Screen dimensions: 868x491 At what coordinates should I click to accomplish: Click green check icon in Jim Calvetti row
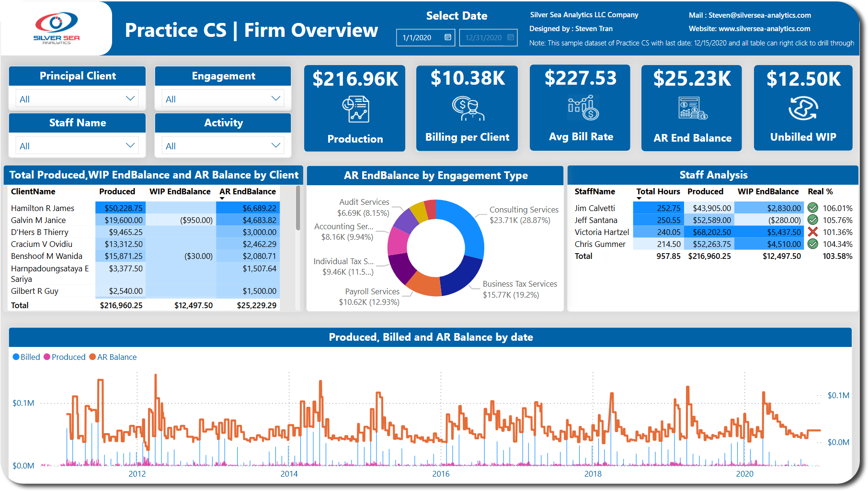[813, 208]
